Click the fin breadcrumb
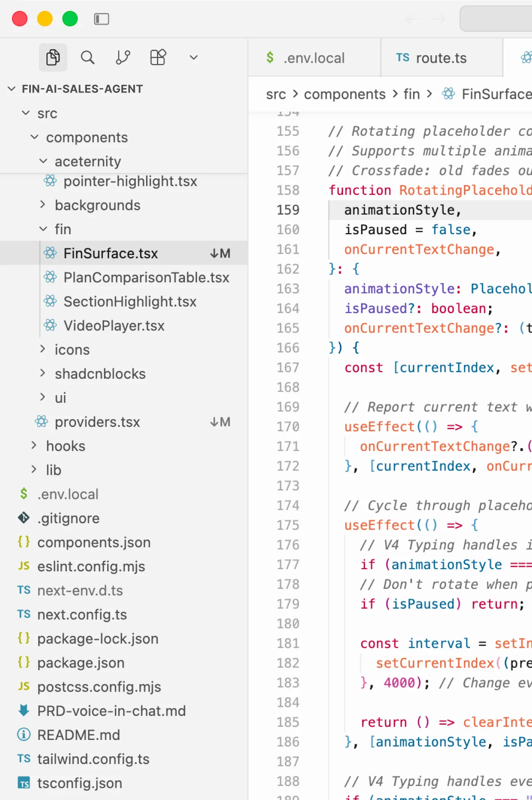Image resolution: width=532 pixels, height=800 pixels. click(412, 94)
